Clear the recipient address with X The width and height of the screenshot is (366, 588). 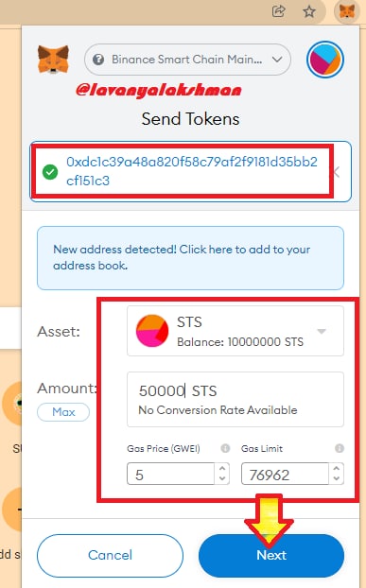[x=337, y=172]
